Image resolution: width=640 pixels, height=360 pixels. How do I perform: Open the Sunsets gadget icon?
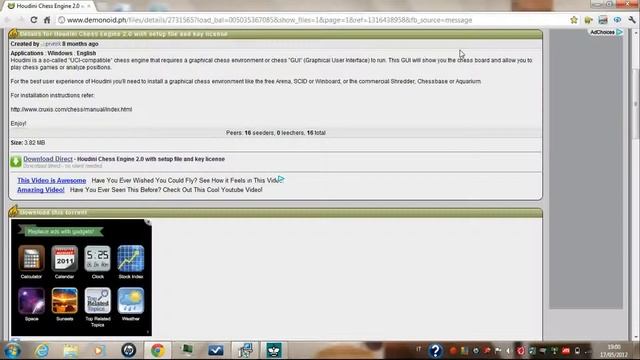[64, 301]
